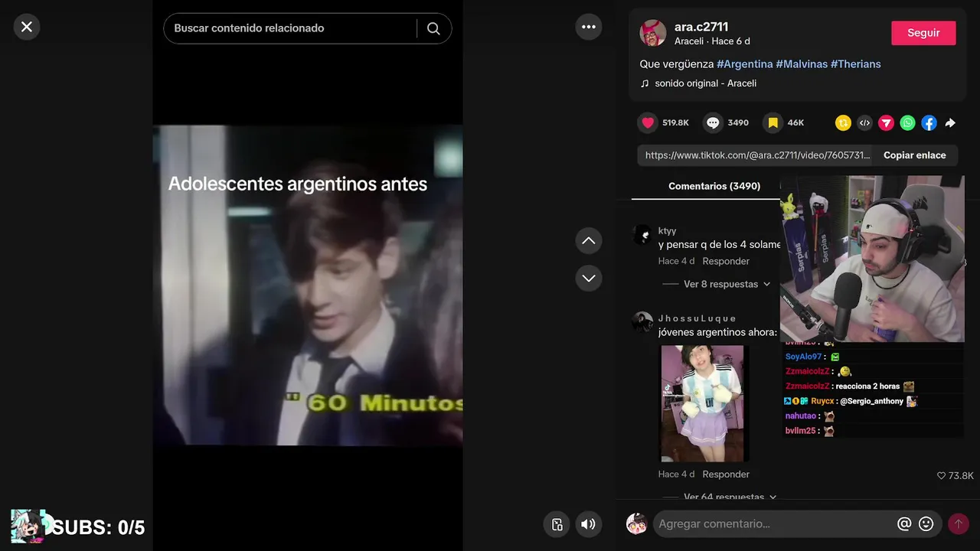Click the share arrow icon
Image resolution: width=980 pixels, height=551 pixels.
(950, 122)
